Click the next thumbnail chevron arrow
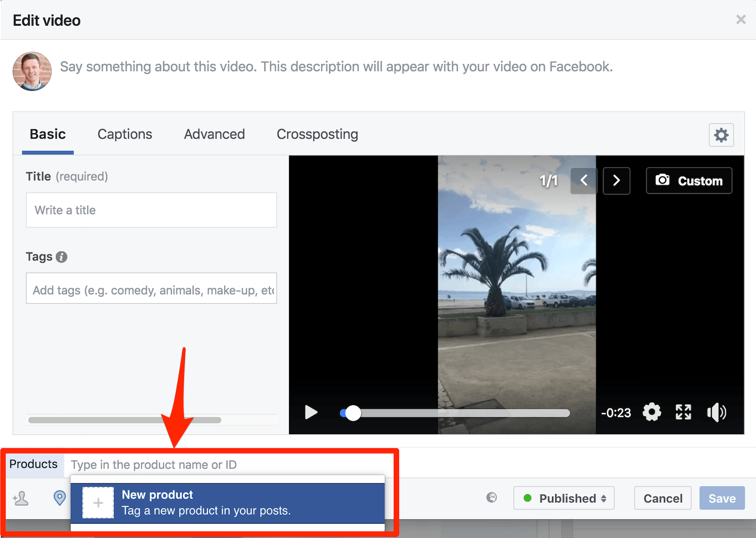 point(616,180)
